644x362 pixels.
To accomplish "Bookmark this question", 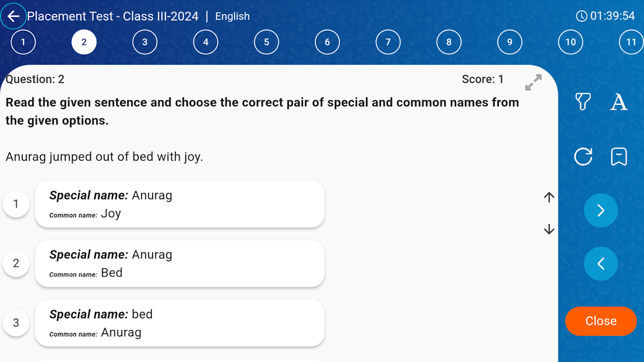I will point(619,157).
